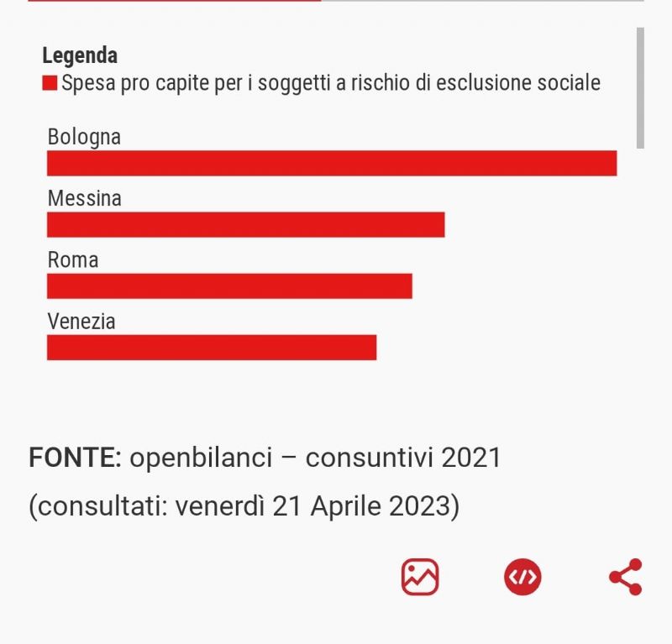The height and width of the screenshot is (644, 672).
Task: Share the chart via share icon
Action: pyautogui.click(x=626, y=577)
